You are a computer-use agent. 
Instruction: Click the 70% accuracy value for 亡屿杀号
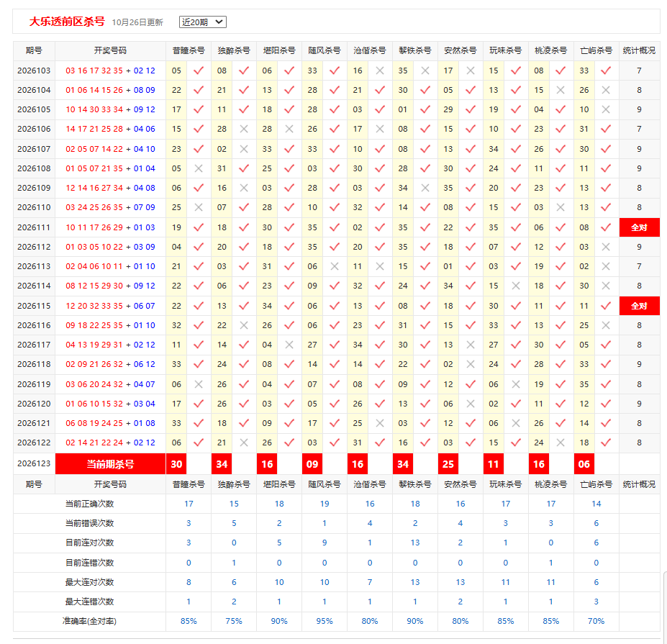tap(596, 621)
